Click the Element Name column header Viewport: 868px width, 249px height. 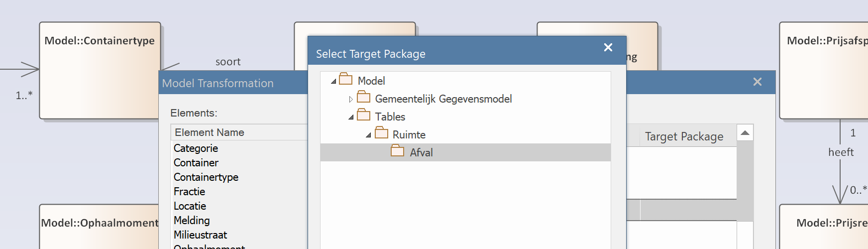coord(210,132)
